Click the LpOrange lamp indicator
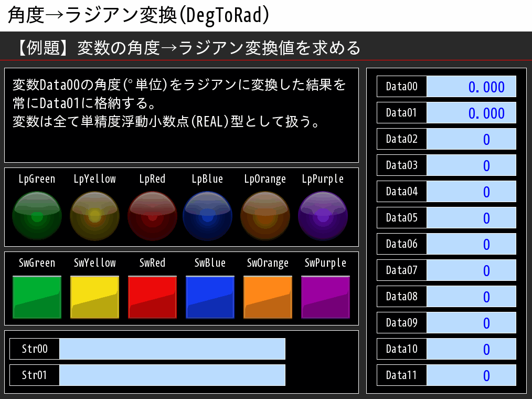This screenshot has height=399, width=532. point(265,216)
